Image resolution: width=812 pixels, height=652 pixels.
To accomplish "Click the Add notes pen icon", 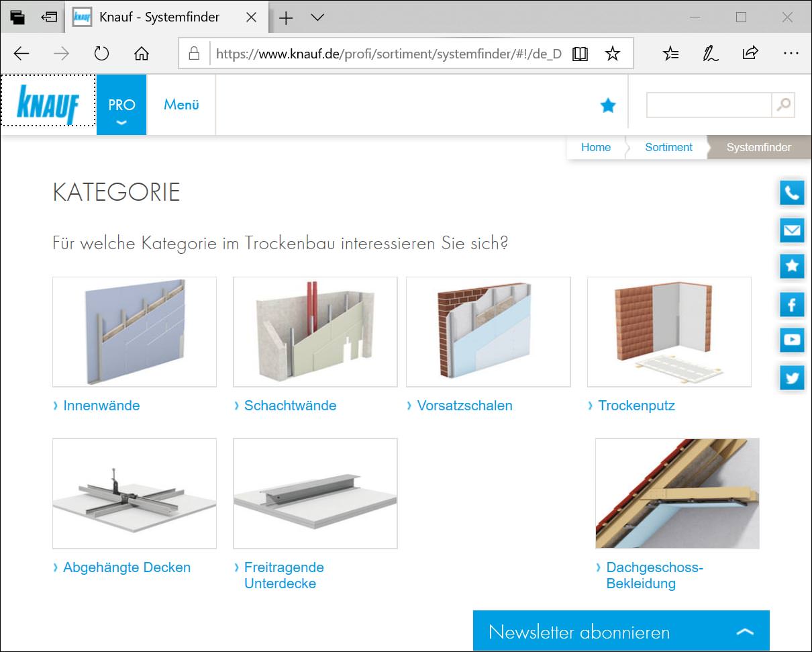I will pyautogui.click(x=710, y=54).
